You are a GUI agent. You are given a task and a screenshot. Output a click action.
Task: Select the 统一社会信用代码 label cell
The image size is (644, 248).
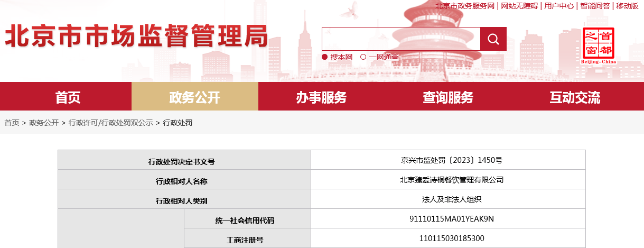point(247,219)
